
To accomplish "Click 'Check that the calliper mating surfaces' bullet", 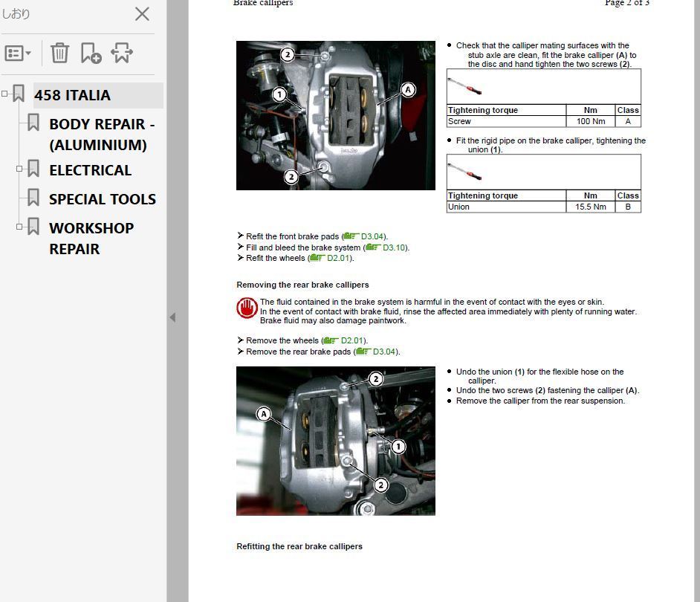I will 546,55.
